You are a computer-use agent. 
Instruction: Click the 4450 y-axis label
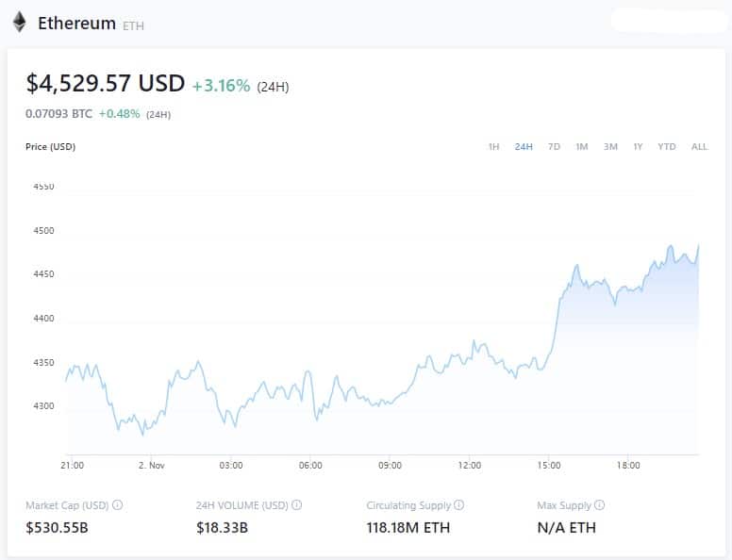44,274
